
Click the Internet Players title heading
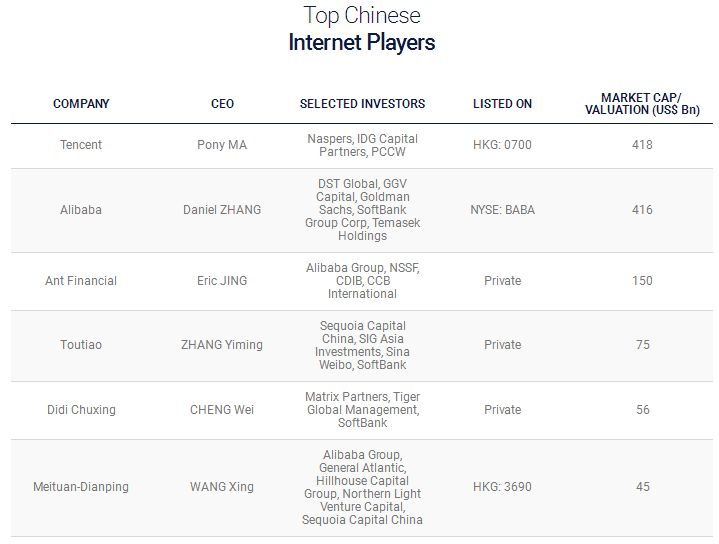pyautogui.click(x=361, y=43)
